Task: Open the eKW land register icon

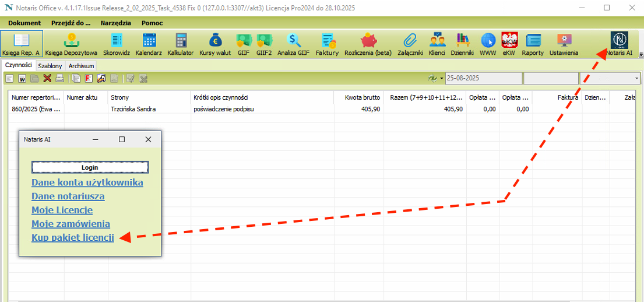Action: point(509,44)
